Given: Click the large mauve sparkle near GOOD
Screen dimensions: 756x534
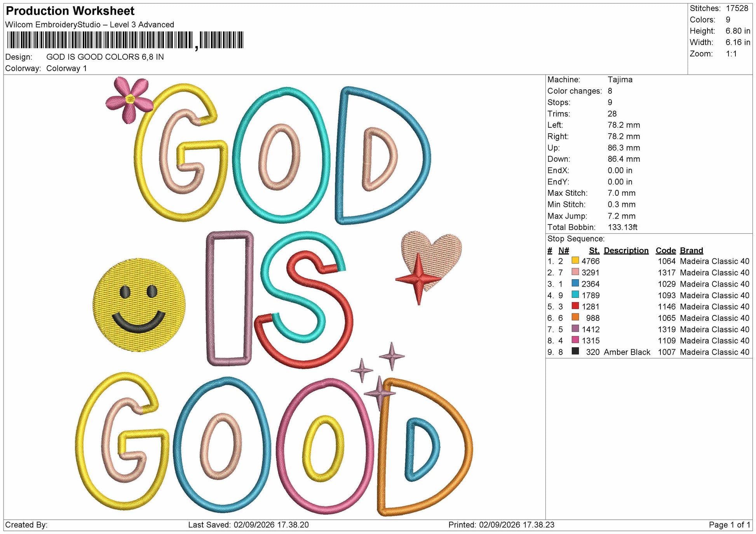Looking at the screenshot, I should [380, 393].
